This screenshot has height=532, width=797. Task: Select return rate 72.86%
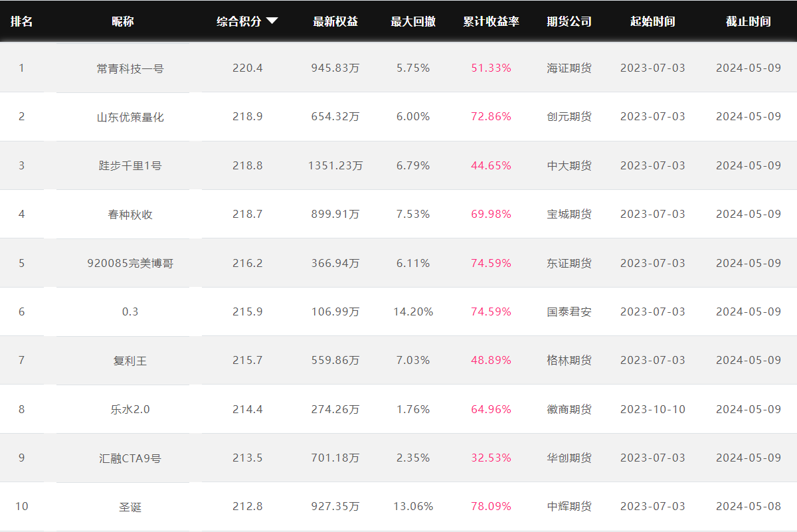point(491,116)
